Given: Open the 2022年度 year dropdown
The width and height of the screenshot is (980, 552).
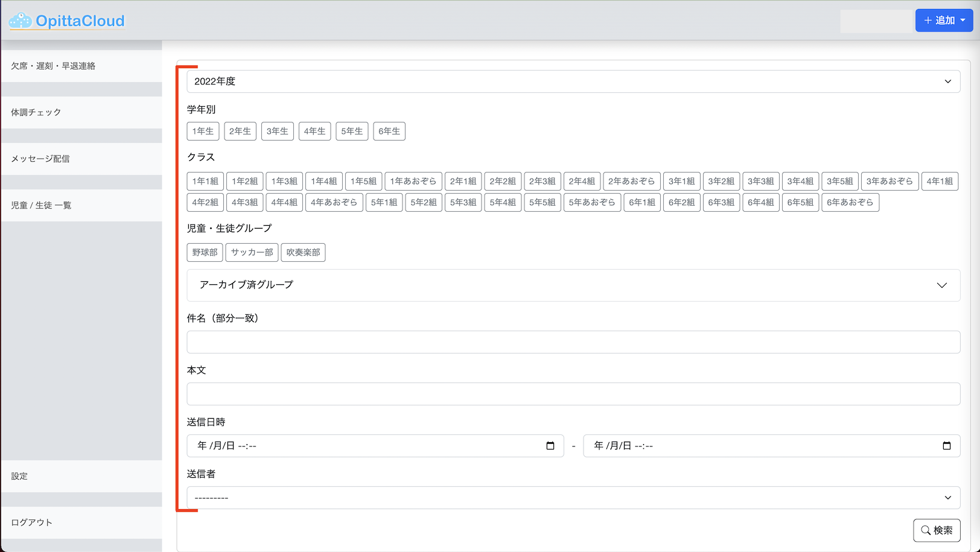Looking at the screenshot, I should click(x=573, y=81).
